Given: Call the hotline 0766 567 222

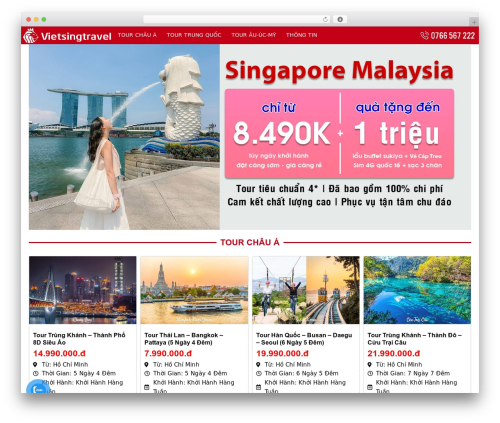Looking at the screenshot, I should pyautogui.click(x=452, y=35).
